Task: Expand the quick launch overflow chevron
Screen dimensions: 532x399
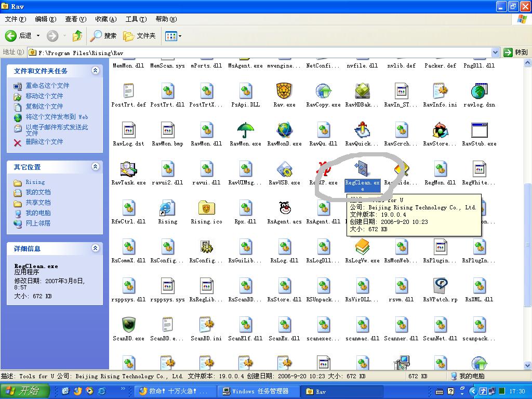Action: point(123,389)
